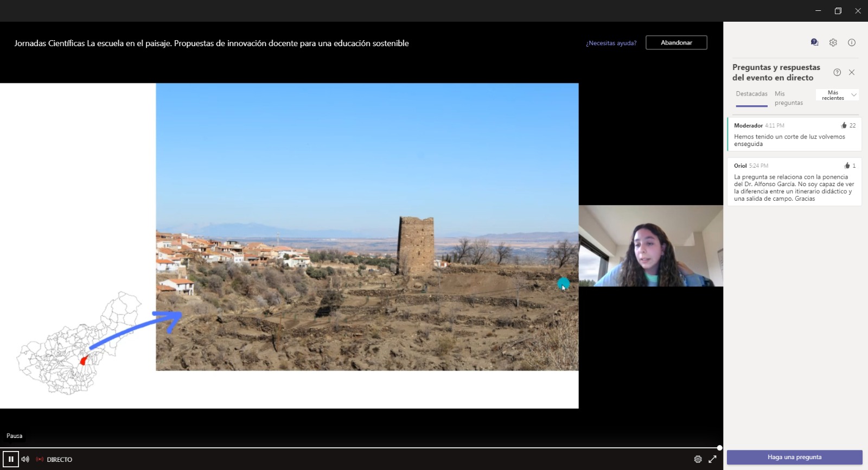Select Oriol's question about itinerario didáctico
The height and width of the screenshot is (470, 868).
[x=794, y=182]
